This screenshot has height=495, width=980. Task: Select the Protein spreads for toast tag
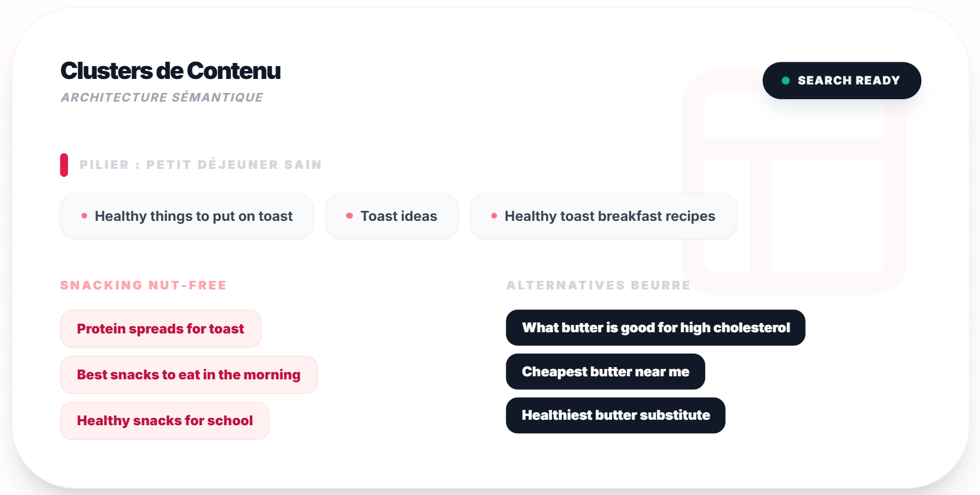(x=160, y=329)
